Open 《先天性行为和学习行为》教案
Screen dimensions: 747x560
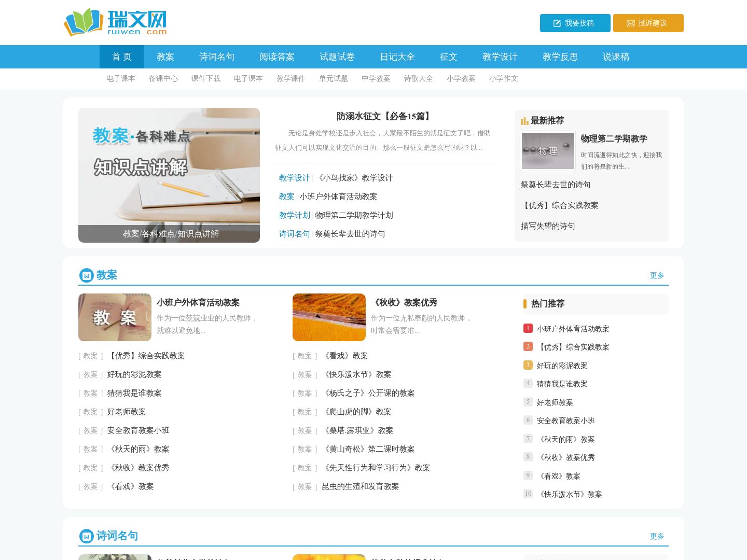(376, 468)
